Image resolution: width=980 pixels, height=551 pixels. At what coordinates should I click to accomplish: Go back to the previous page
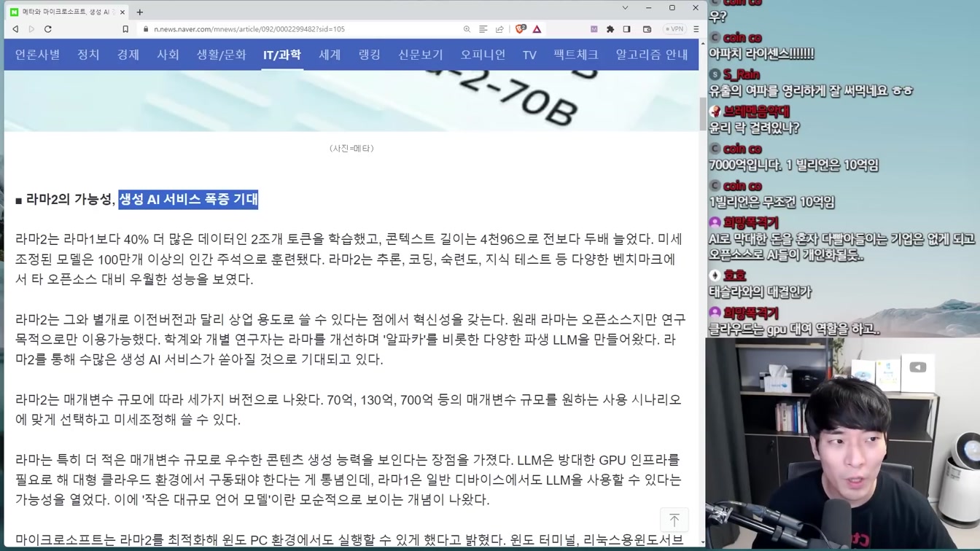pos(15,29)
